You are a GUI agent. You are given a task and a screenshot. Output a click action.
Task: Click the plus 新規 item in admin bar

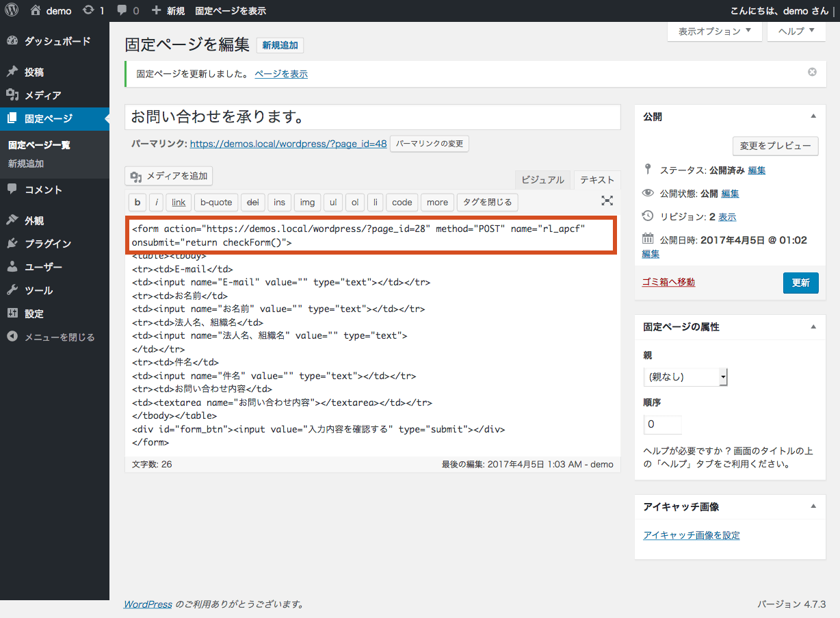coord(168,10)
